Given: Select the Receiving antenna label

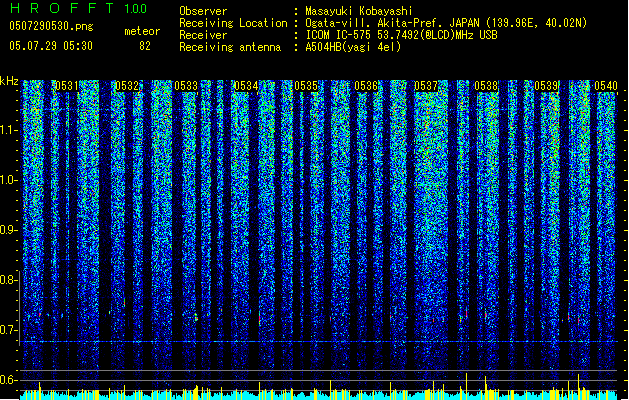Looking at the screenshot, I should (x=230, y=47).
